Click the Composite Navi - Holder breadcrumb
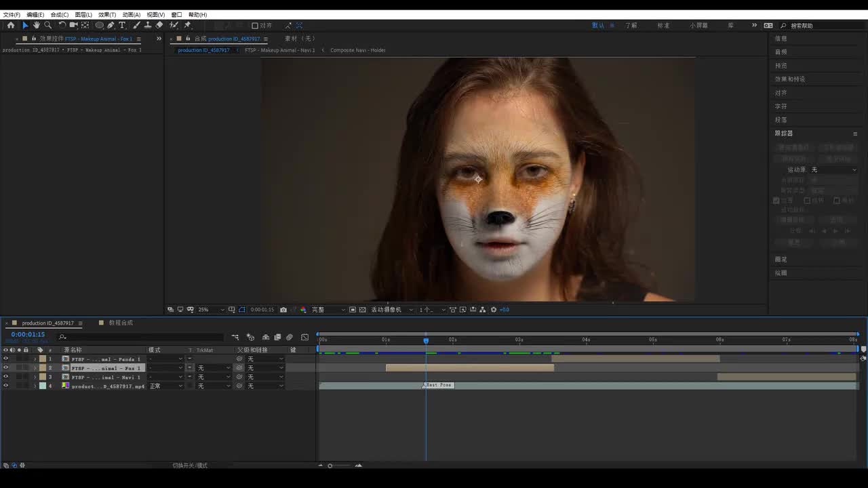Screen dimensions: 868x488 (357, 50)
